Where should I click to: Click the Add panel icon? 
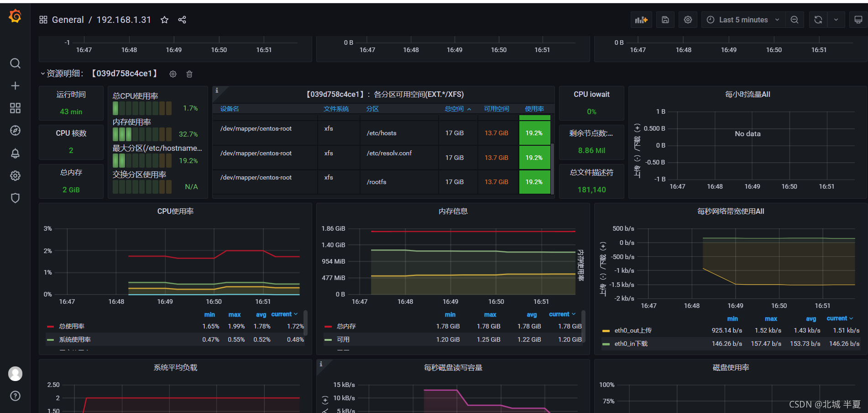pos(641,20)
